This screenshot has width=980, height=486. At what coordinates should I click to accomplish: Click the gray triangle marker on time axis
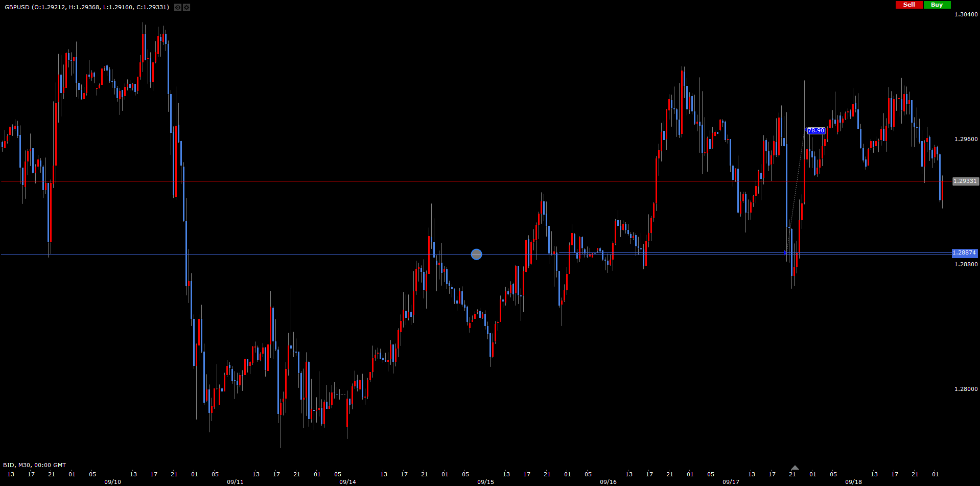tap(795, 468)
